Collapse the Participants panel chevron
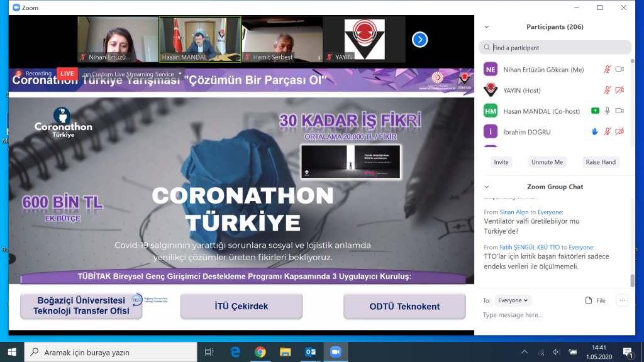The width and height of the screenshot is (644, 362). tap(486, 27)
